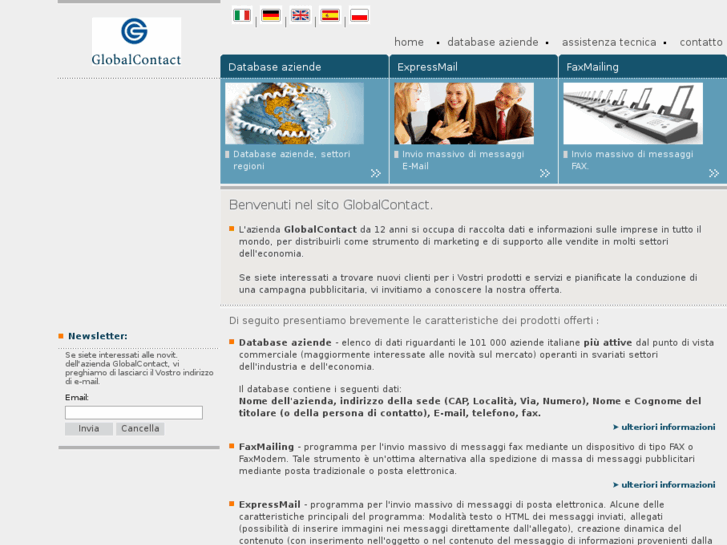The width and height of the screenshot is (727, 545).
Task: Focus the newsletter Email input field
Action: (134, 413)
